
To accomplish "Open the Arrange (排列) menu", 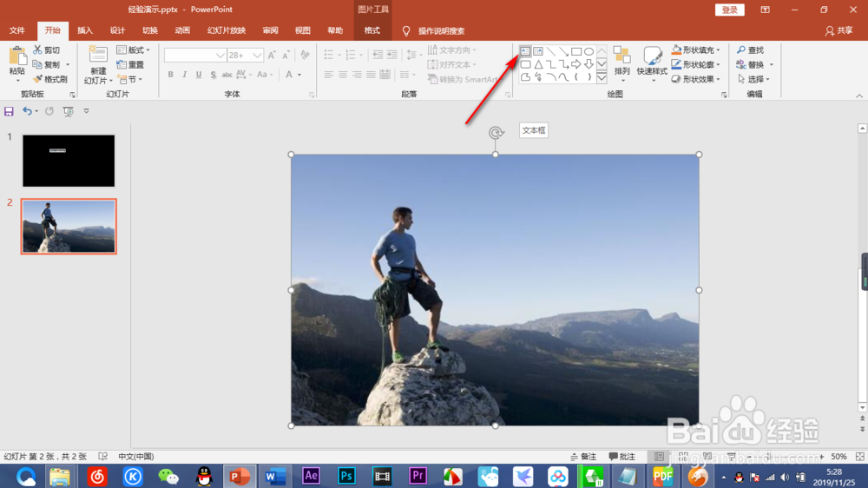I will click(622, 63).
